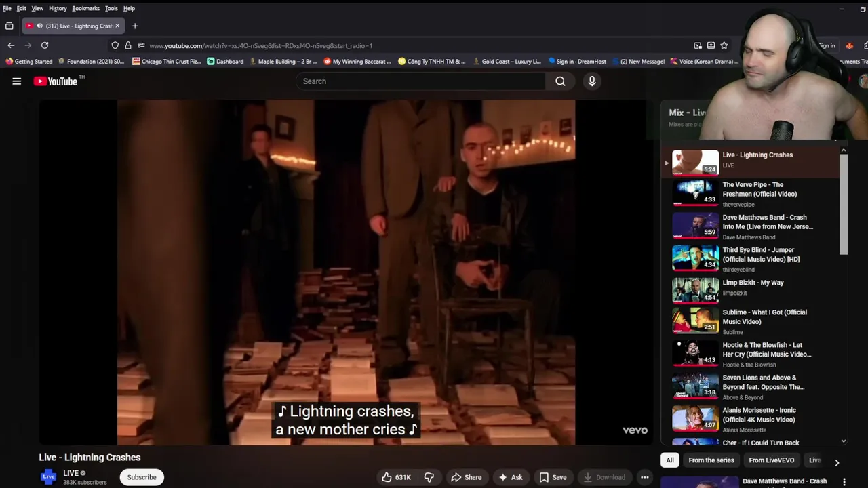868x488 pixels.
Task: Select From the series filter chip
Action: click(711, 460)
